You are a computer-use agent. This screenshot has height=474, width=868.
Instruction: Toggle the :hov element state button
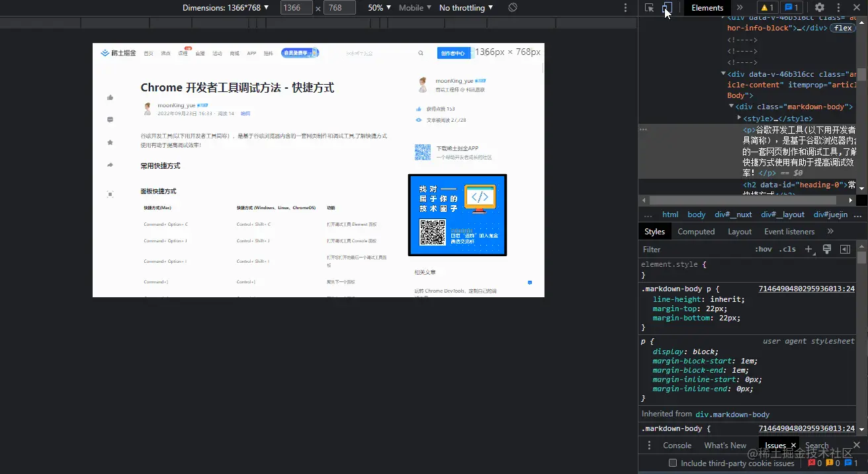pyautogui.click(x=763, y=250)
